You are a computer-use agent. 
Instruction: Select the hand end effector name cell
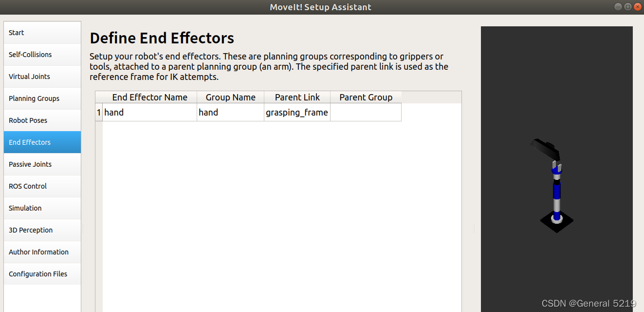pos(150,113)
